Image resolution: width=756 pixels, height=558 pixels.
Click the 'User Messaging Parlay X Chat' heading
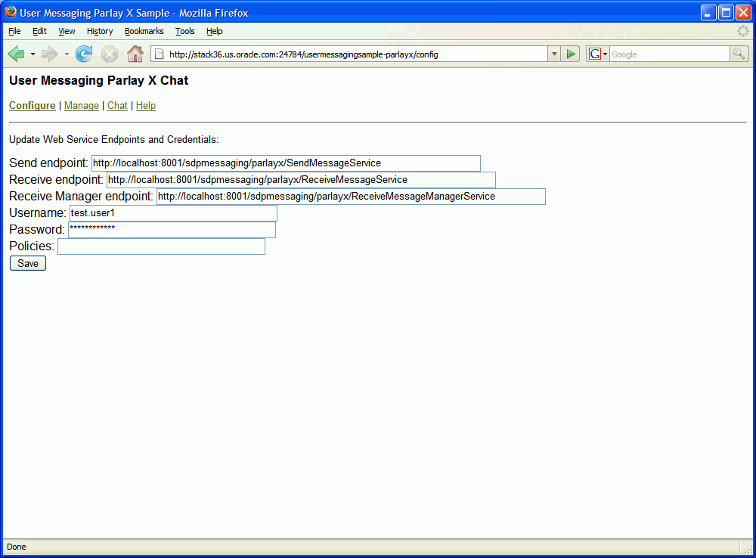[x=99, y=81]
